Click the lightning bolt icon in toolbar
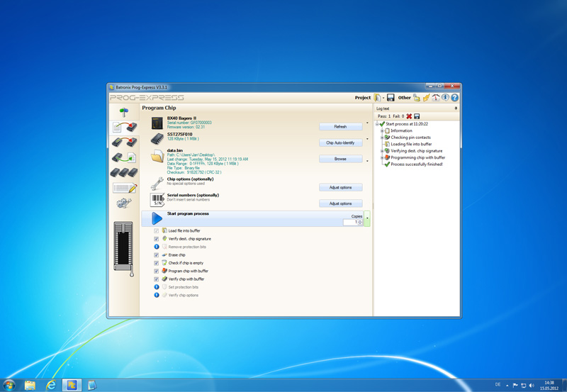Image resolution: width=567 pixels, height=392 pixels. click(x=427, y=98)
